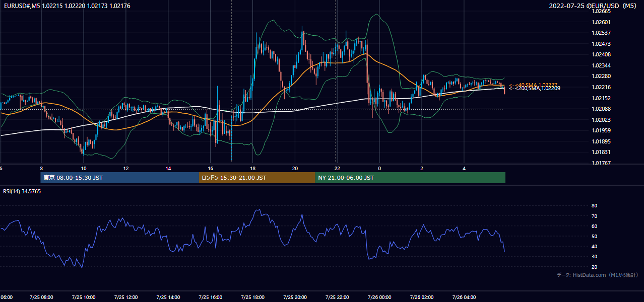Image resolution: width=644 pixels, height=302 pixels.
Task: Click RSI scale value 30
Action: [594, 256]
